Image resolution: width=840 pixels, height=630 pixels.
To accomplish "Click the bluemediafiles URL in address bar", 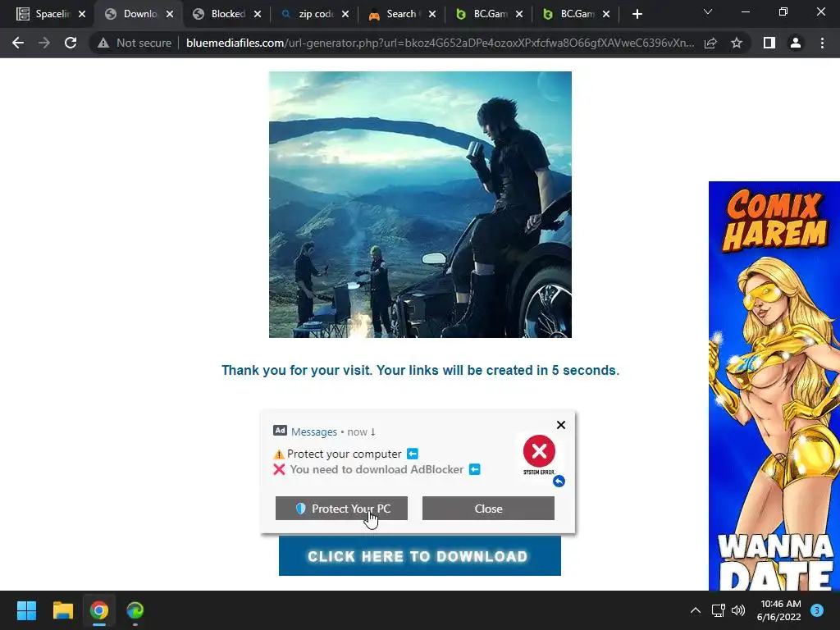I will pyautogui.click(x=440, y=43).
